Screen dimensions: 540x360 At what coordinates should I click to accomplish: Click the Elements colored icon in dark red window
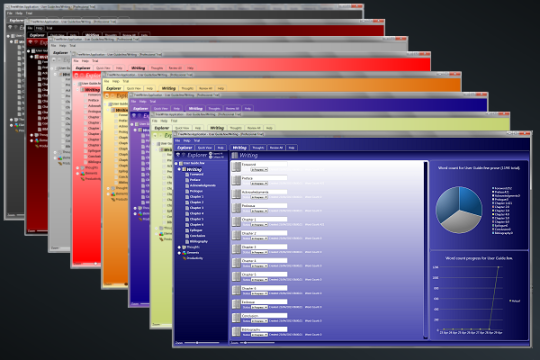tap(37, 141)
